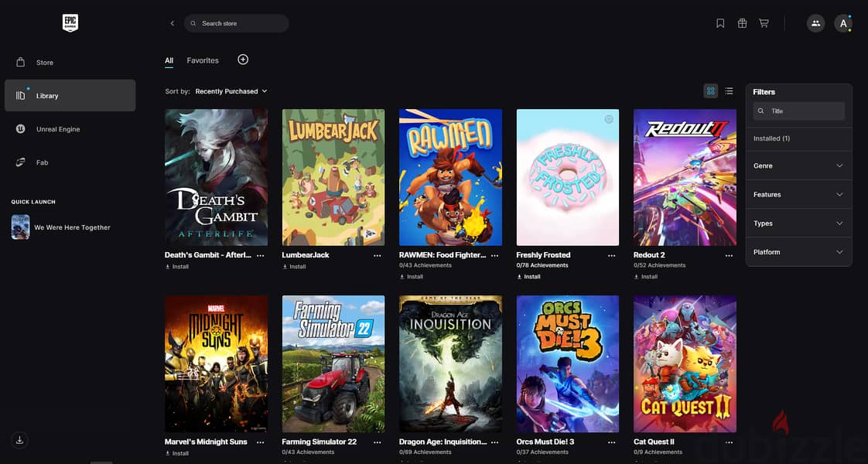Screen dimensions: 868x464
Task: Select the All tab
Action: click(169, 60)
